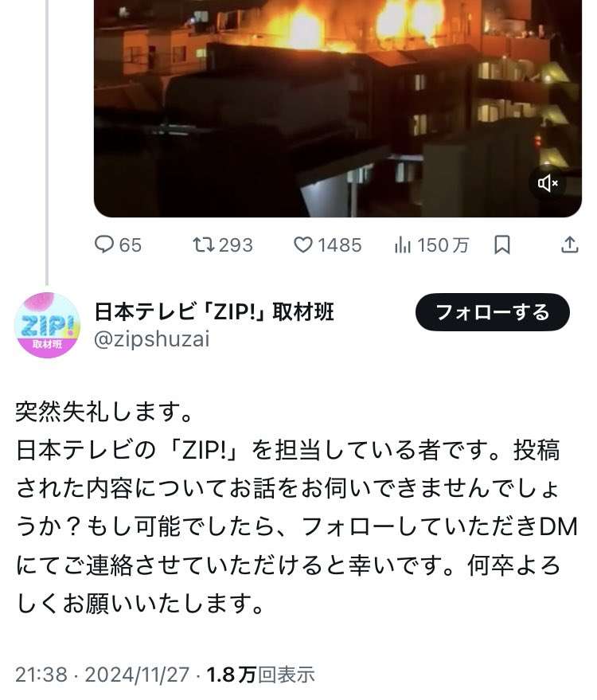Unmute the video with the speaker icon

548,183
